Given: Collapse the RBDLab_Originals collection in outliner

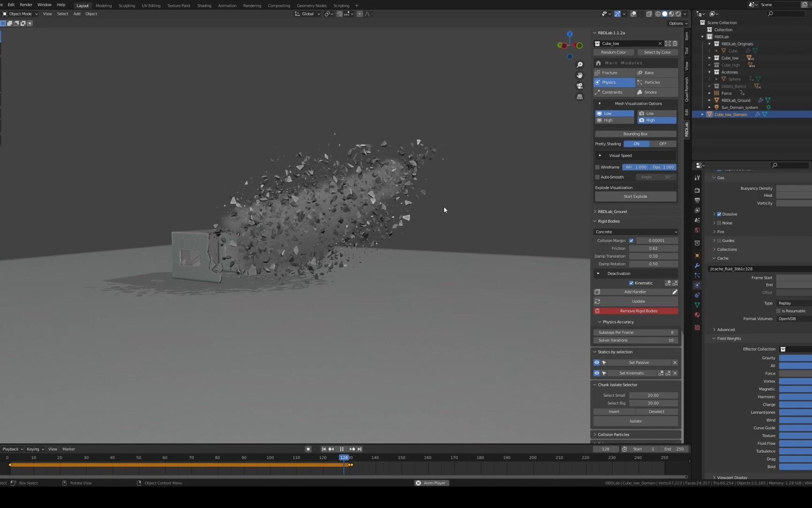Looking at the screenshot, I should [710, 43].
